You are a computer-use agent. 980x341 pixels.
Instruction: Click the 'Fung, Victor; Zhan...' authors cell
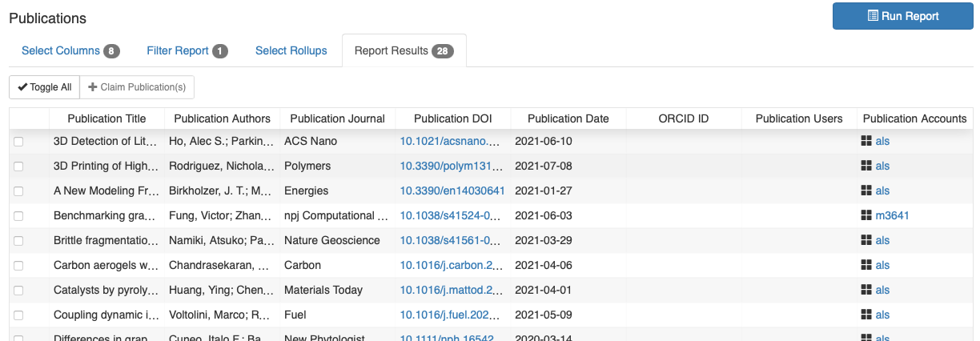(x=223, y=215)
